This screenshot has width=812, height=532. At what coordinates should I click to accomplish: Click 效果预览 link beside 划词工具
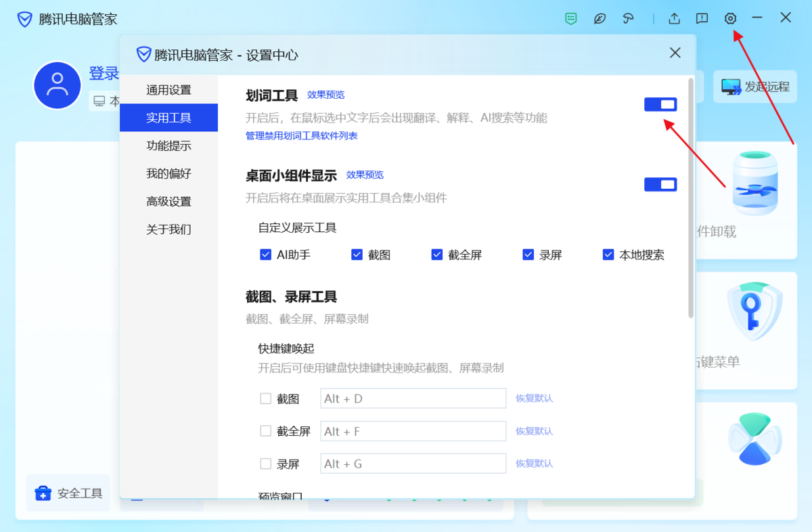[325, 95]
